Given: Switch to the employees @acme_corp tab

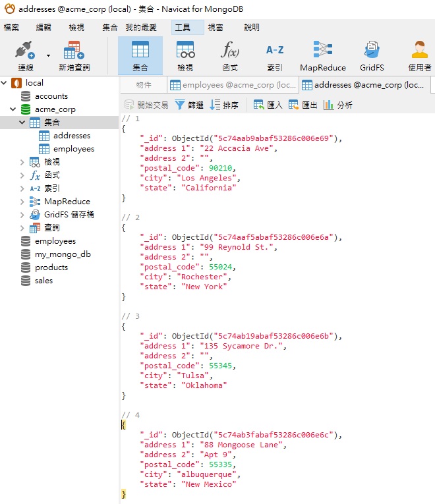Looking at the screenshot, I should pos(233,85).
